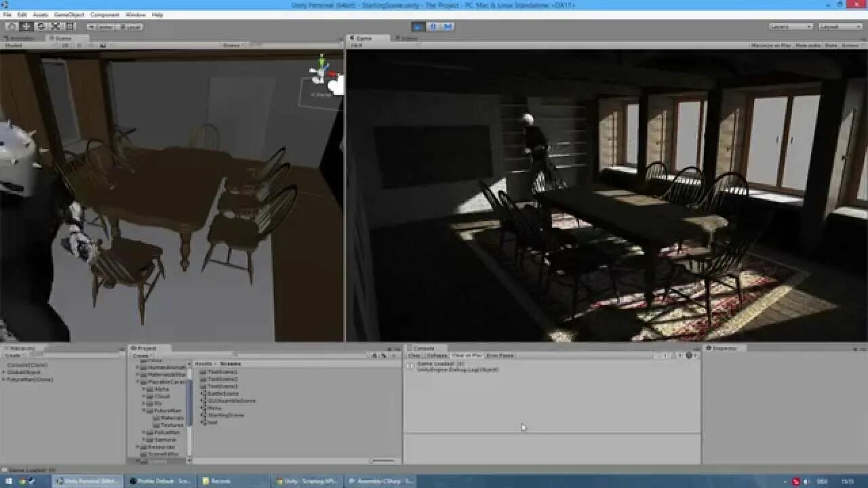This screenshot has width=868, height=488.
Task: Open the Hierarchy Create dropdown
Action: [x=14, y=355]
